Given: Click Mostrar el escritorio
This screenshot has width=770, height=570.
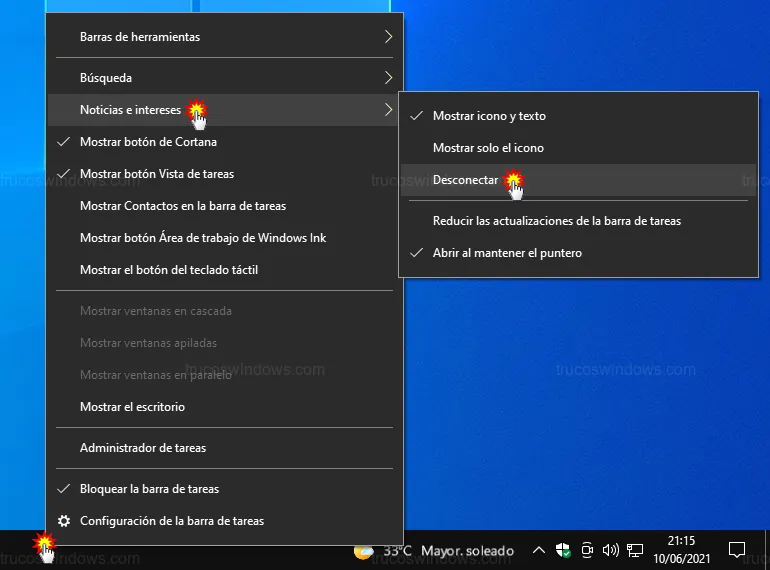Looking at the screenshot, I should tap(132, 407).
